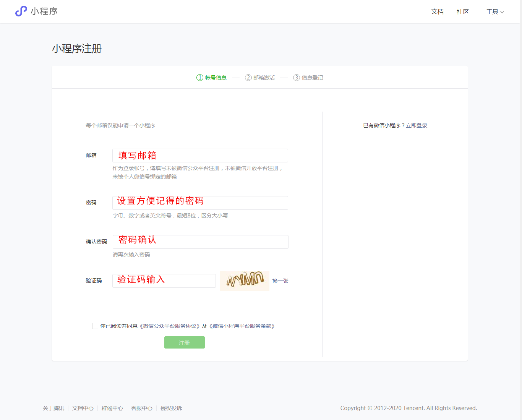This screenshot has width=522, height=420.
Task: Focus the 确认密码 input field
Action: [200, 242]
